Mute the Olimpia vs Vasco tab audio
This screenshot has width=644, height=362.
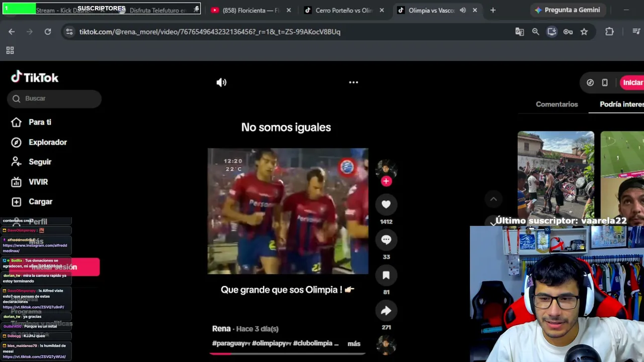click(x=462, y=10)
